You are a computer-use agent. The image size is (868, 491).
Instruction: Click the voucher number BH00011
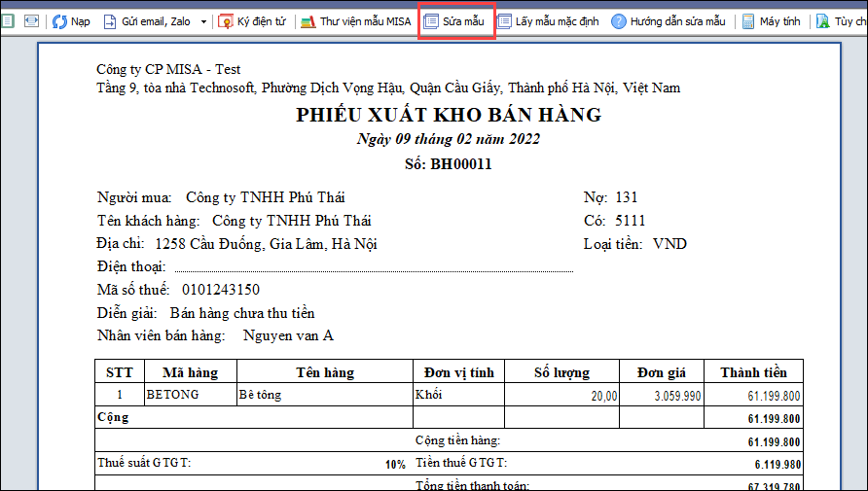click(x=461, y=164)
